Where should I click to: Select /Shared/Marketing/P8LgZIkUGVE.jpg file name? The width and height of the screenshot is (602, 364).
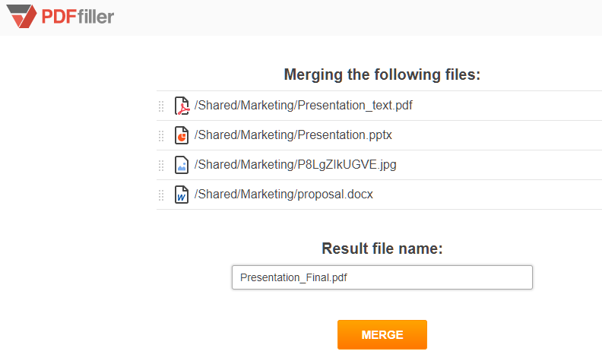295,164
